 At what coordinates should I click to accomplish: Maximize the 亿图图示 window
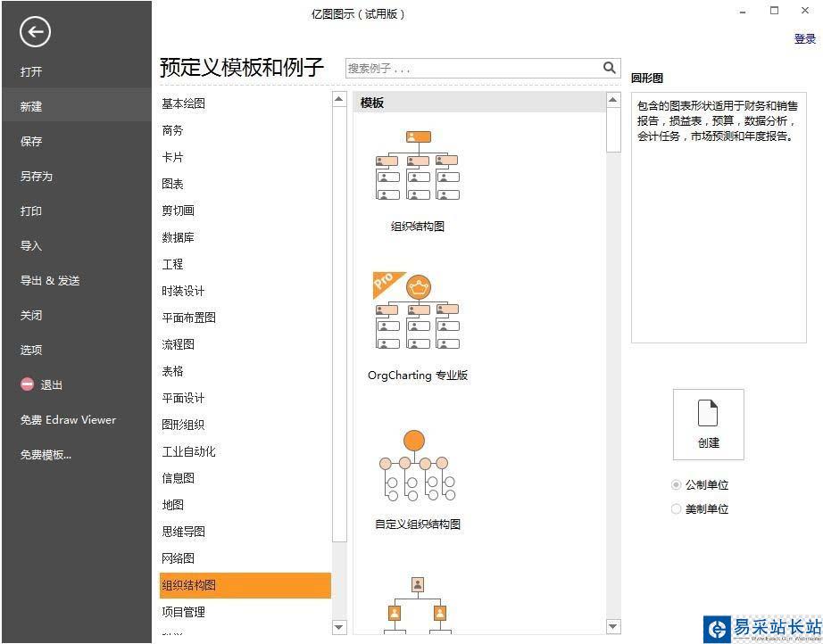(774, 11)
